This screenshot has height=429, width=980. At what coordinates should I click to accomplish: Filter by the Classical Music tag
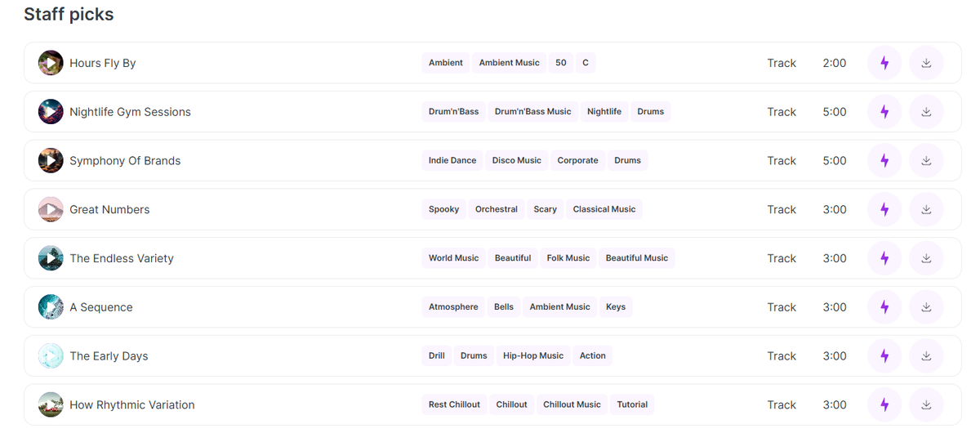604,210
